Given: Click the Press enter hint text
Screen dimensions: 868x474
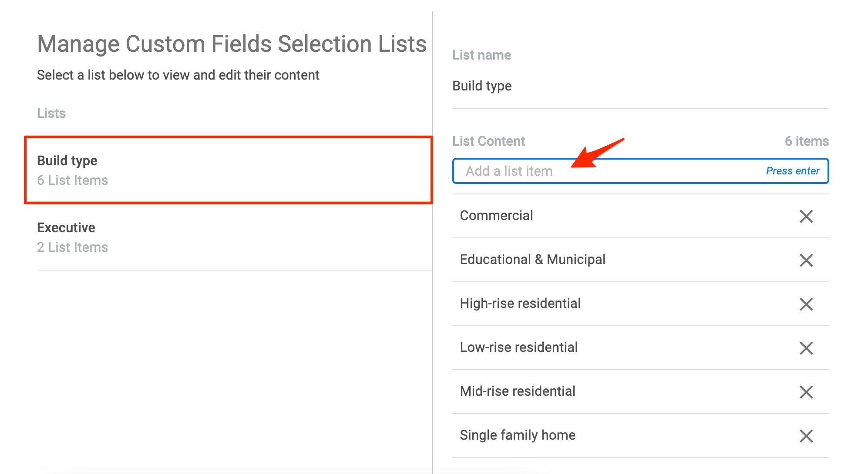Looking at the screenshot, I should pos(792,171).
